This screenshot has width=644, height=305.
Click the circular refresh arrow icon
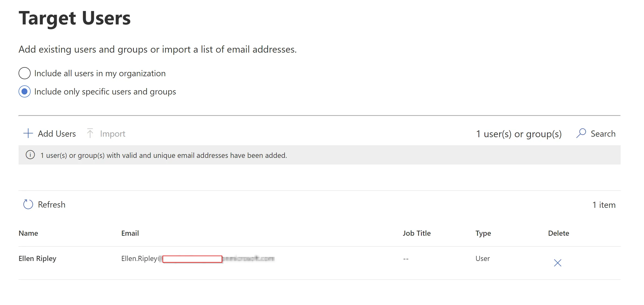pos(28,204)
